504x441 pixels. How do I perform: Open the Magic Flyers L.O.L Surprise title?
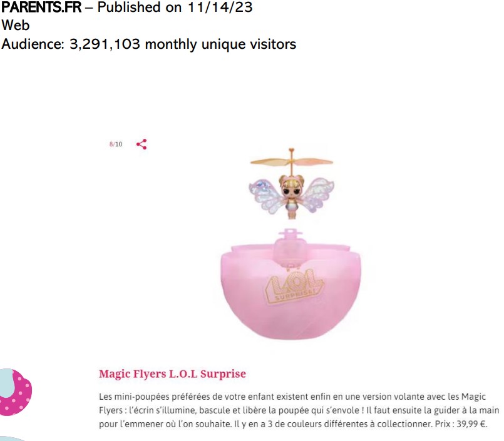(x=172, y=374)
